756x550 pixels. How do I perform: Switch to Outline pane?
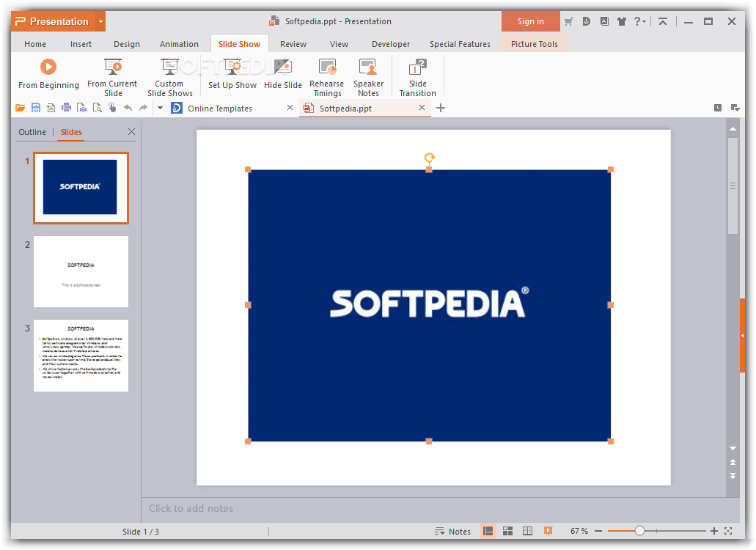click(x=32, y=132)
